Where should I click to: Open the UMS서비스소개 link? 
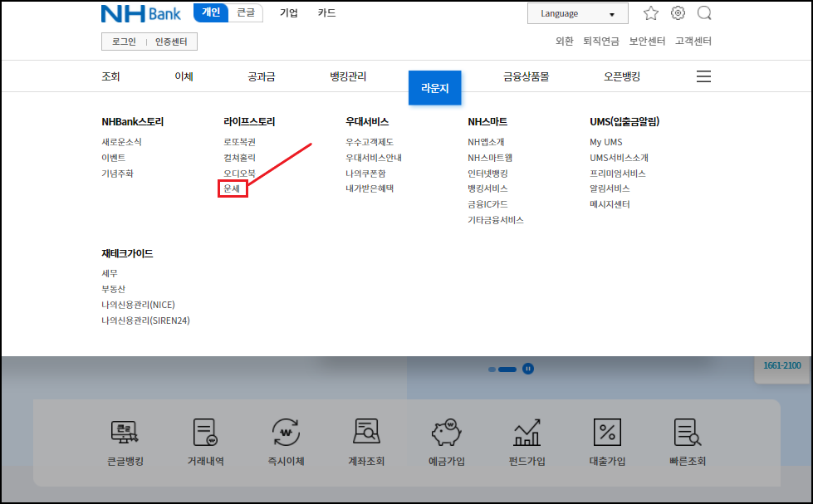tap(619, 157)
